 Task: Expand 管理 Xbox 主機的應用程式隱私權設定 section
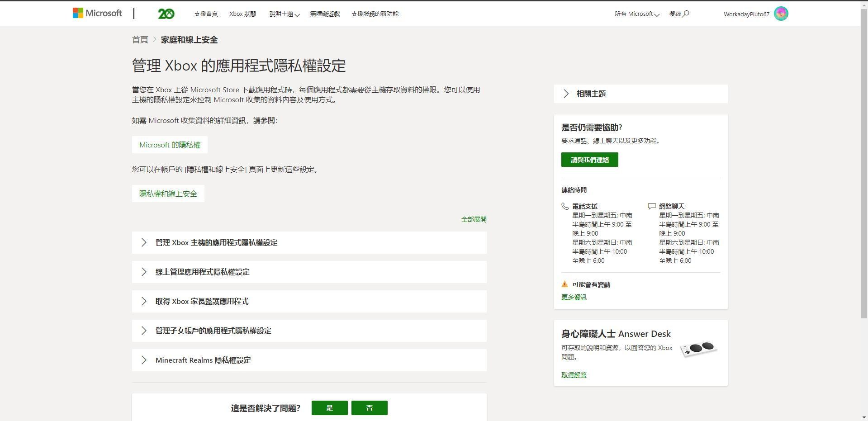[309, 242]
